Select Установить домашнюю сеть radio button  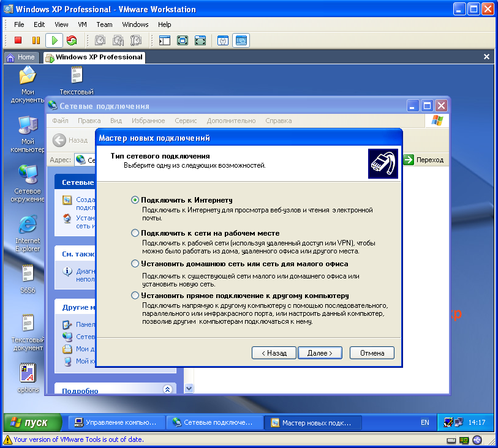(135, 264)
